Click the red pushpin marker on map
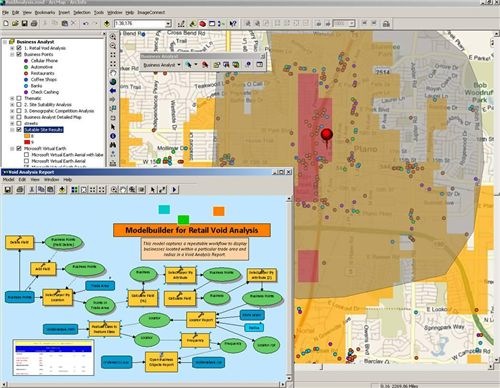The width and height of the screenshot is (500, 388). (x=327, y=137)
